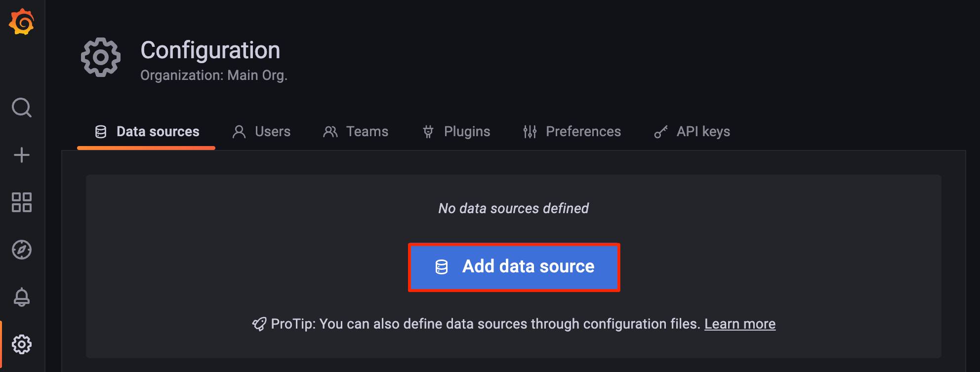Switch to the Preferences tab
980x372 pixels.
tap(572, 132)
